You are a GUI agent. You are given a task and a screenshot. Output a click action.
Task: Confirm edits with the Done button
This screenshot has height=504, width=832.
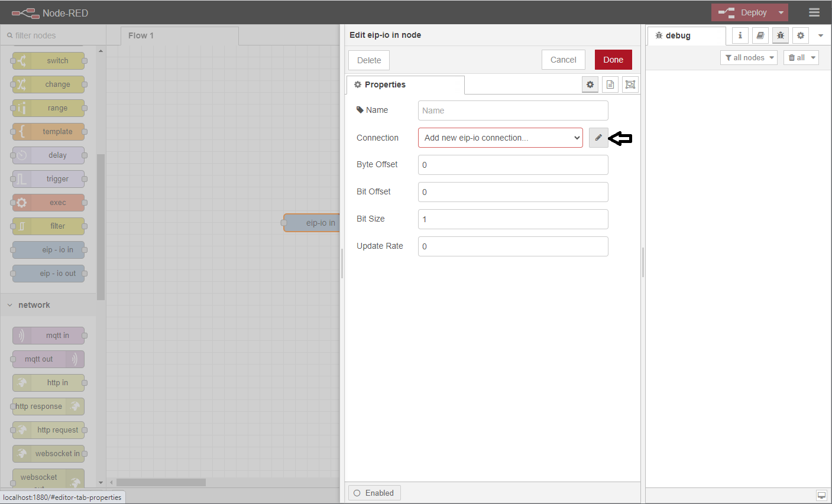(x=613, y=60)
